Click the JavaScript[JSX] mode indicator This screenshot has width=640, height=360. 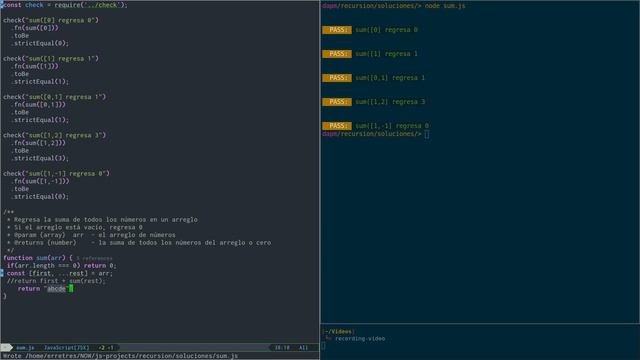pyautogui.click(x=66, y=348)
